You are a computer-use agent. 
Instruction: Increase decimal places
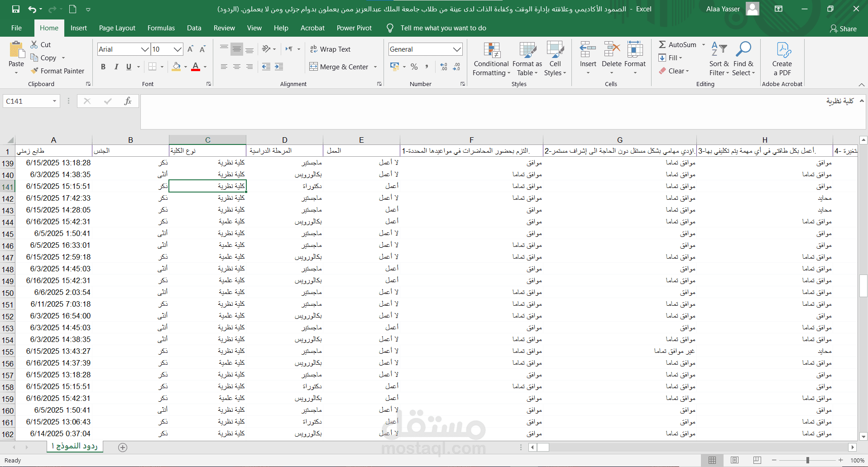tap(444, 67)
